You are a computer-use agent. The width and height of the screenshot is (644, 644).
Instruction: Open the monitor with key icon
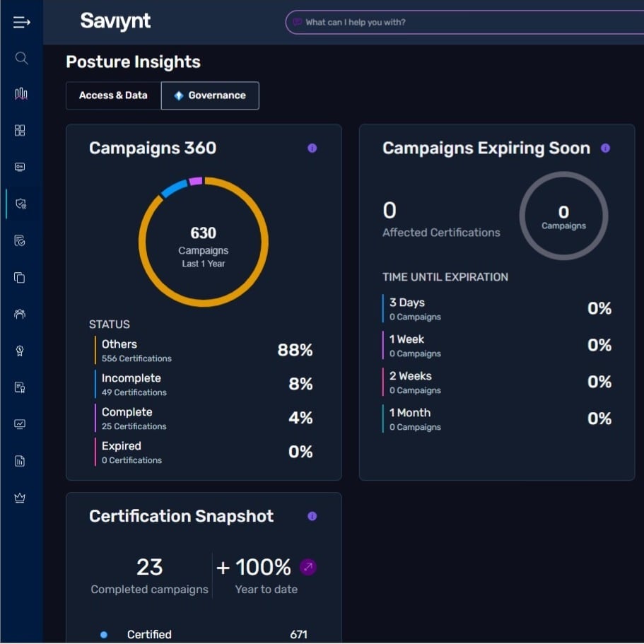(x=20, y=167)
